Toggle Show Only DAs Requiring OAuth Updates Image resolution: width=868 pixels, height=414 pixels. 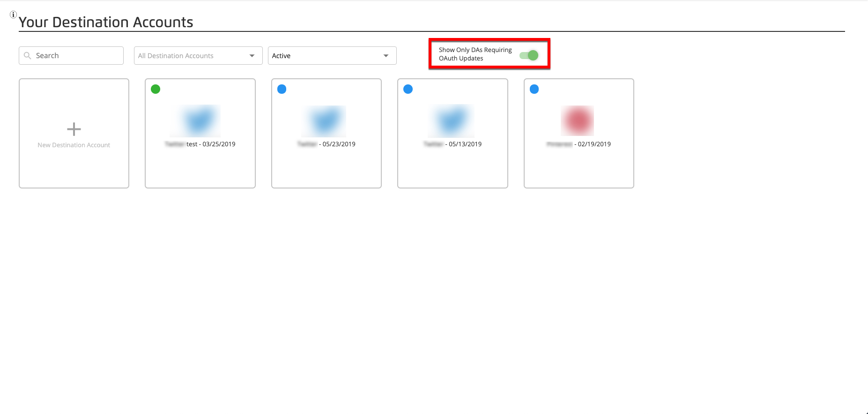[529, 55]
